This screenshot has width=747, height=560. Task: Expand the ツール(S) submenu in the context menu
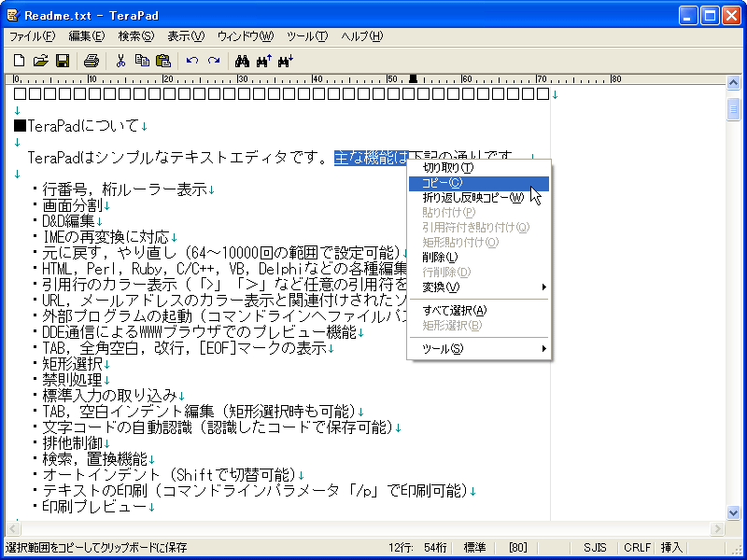point(479,349)
